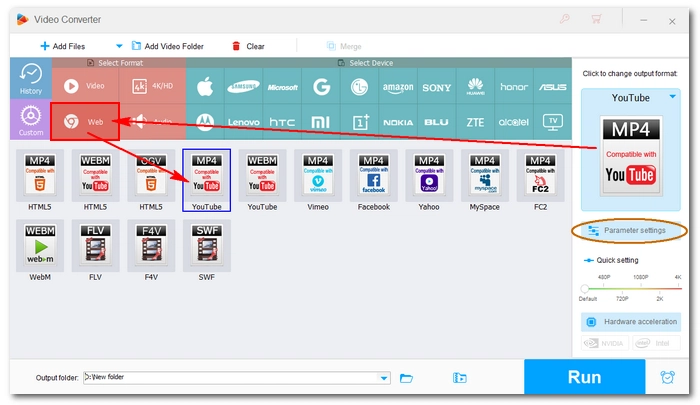Select the FLV format

[95, 251]
